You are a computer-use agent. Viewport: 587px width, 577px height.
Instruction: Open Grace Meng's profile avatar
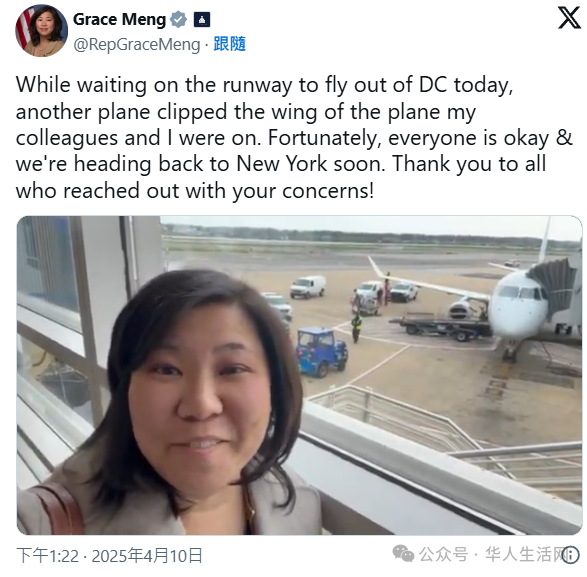pos(41,31)
